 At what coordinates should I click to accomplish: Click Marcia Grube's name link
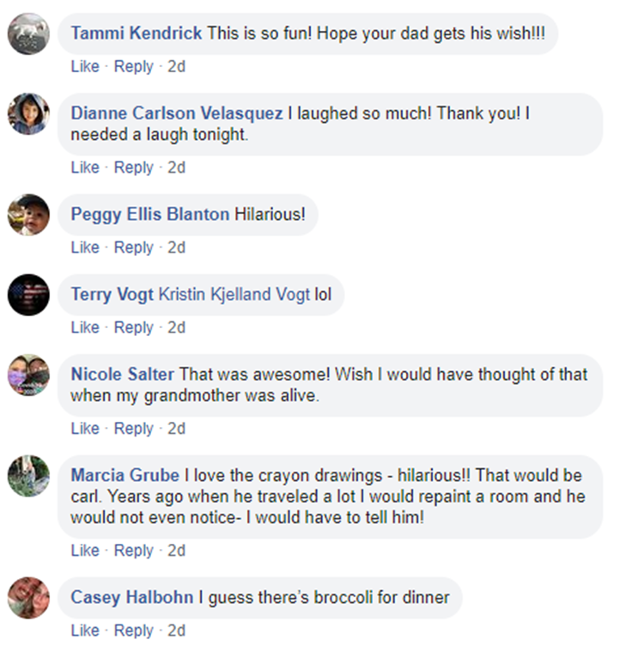pyautogui.click(x=125, y=476)
